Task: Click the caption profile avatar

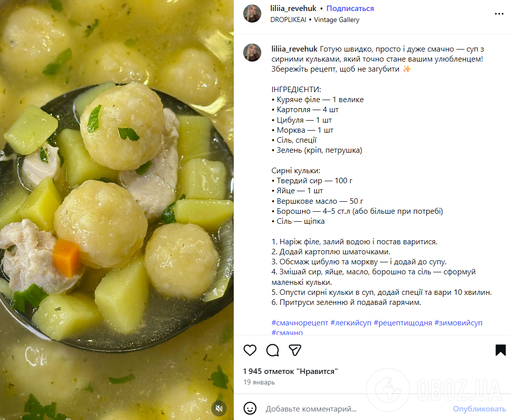Action: (252, 53)
